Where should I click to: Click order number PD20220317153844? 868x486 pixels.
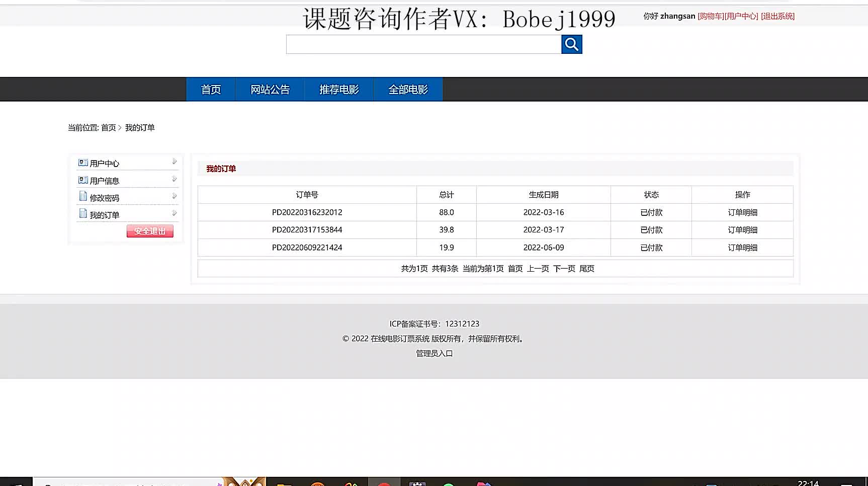tap(307, 230)
